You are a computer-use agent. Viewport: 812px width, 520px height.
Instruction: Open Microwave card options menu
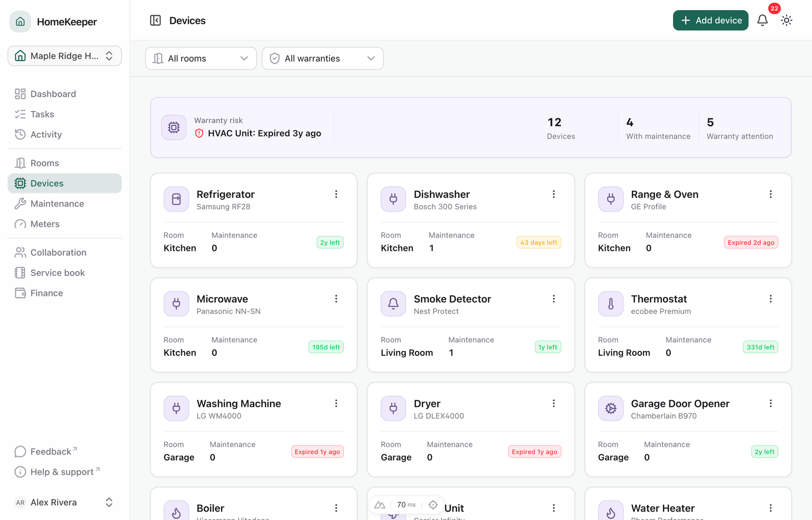336,299
